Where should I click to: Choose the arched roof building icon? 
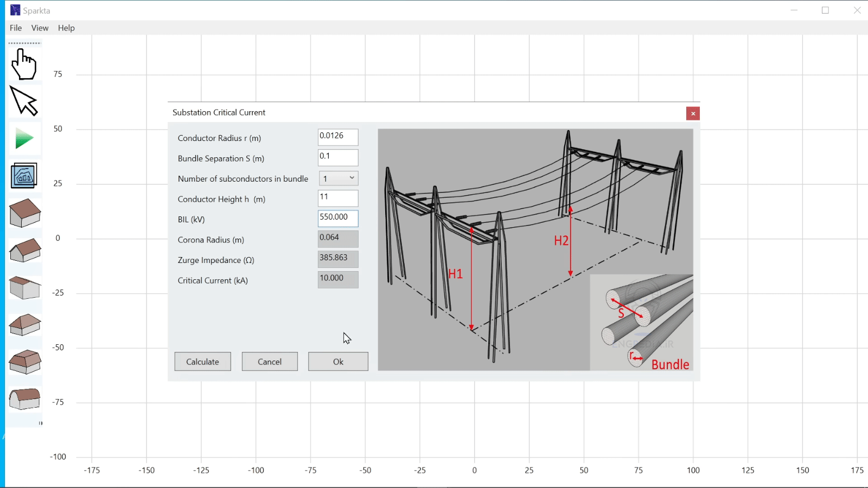pyautogui.click(x=25, y=399)
